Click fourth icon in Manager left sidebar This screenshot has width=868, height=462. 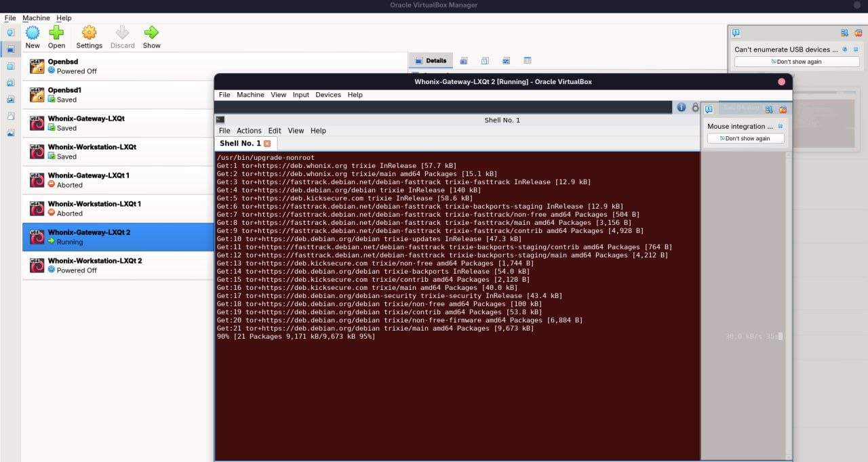(x=10, y=83)
